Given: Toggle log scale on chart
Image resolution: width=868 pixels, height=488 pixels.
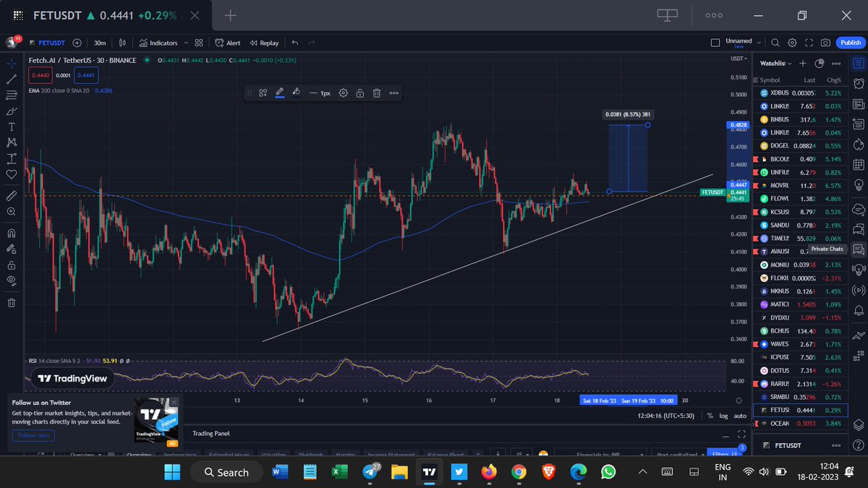Looking at the screenshot, I should tap(723, 416).
